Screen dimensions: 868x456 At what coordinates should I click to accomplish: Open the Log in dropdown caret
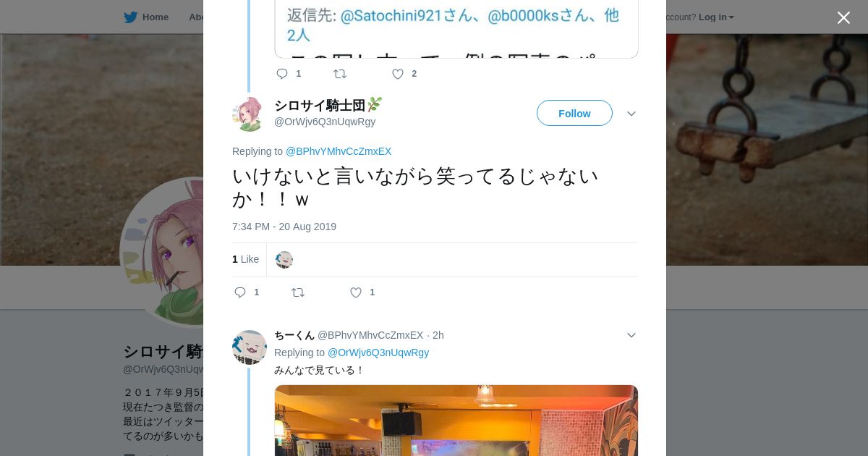click(731, 17)
